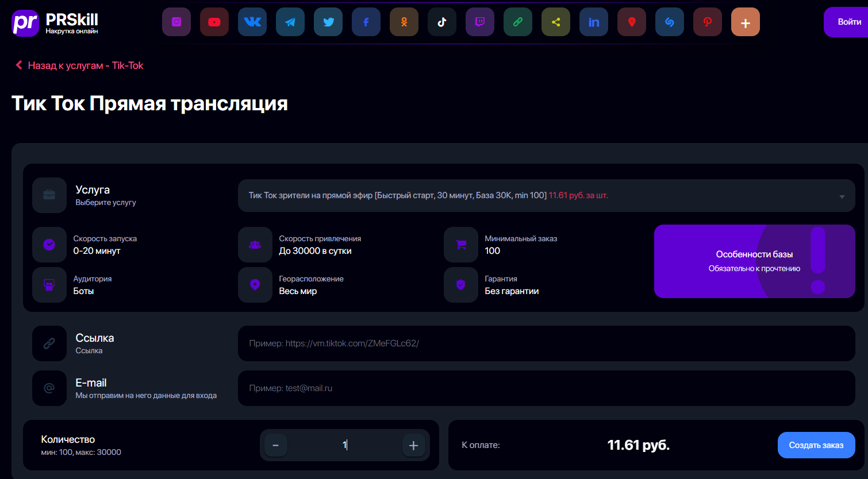
Task: Open the Особенности базы purple banner
Action: pos(755,261)
